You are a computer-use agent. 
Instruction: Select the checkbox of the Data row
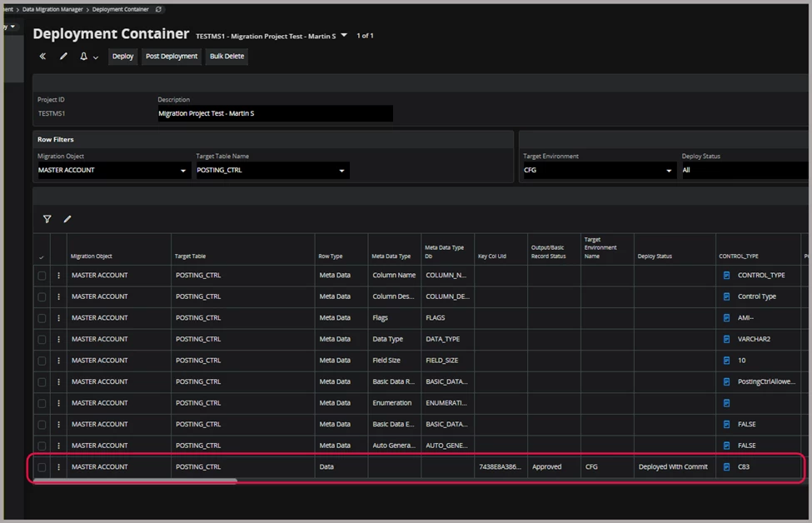[42, 467]
